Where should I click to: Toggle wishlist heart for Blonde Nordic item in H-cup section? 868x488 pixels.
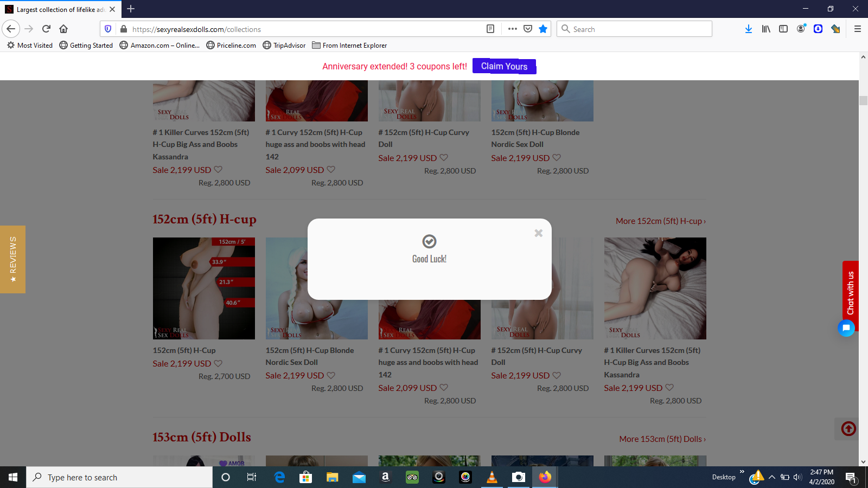point(331,375)
